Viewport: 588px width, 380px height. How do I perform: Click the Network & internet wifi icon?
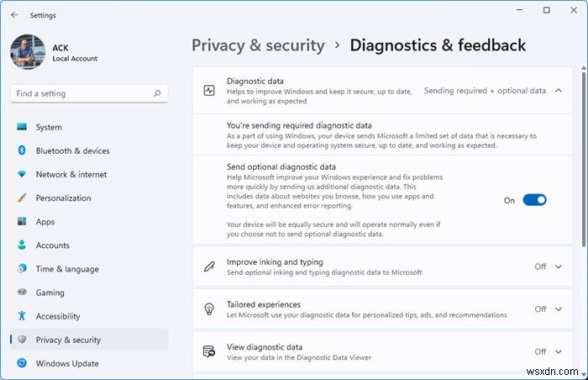coord(22,174)
